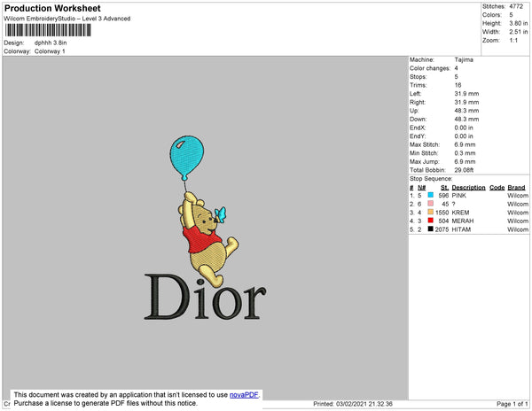Select the pink swatch in row 2
Image resolution: width=532 pixels, height=411 pixels.
click(x=431, y=204)
